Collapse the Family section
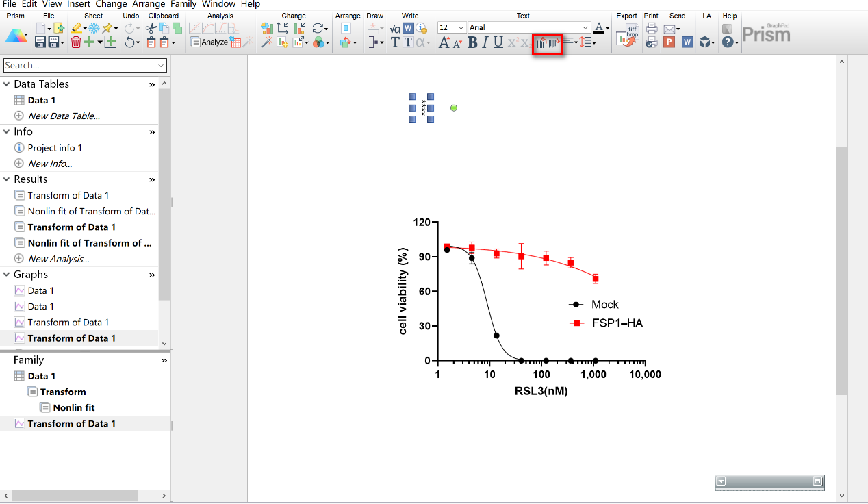This screenshot has height=504, width=868. point(164,360)
